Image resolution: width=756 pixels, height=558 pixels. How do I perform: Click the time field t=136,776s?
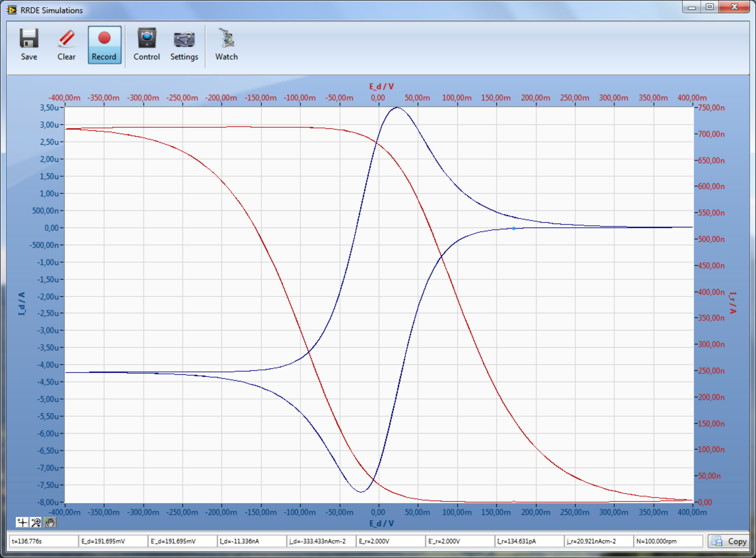tap(44, 541)
